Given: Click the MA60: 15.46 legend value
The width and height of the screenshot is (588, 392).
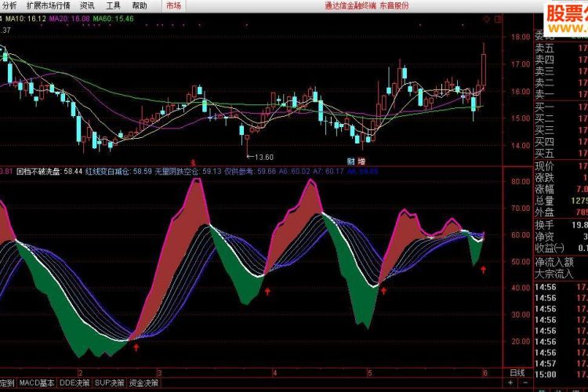Looking at the screenshot, I should pos(113,19).
